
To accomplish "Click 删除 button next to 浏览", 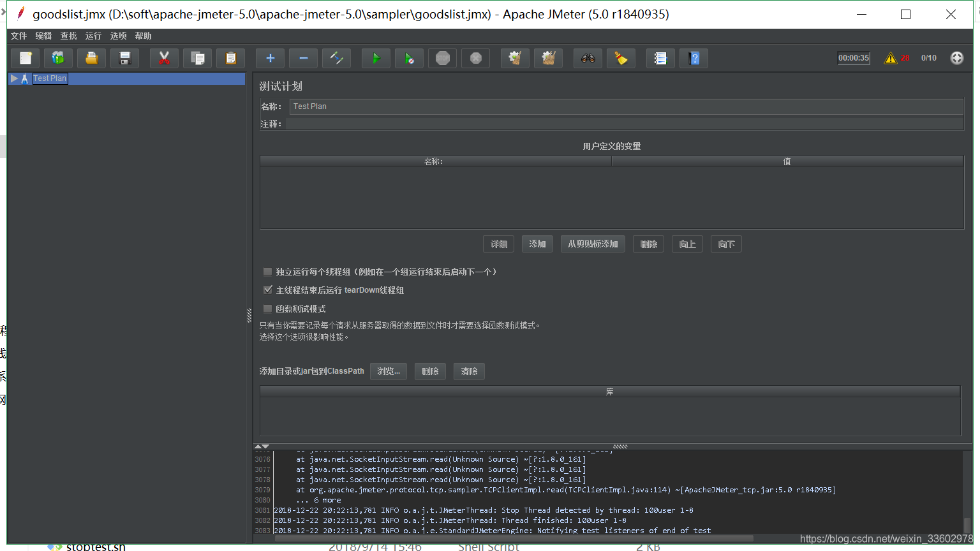I will (430, 371).
